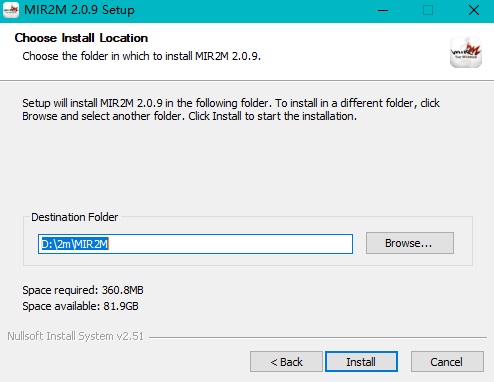
Task: Close the MIR2M 2.0.9 Setup window
Action: [x=473, y=10]
